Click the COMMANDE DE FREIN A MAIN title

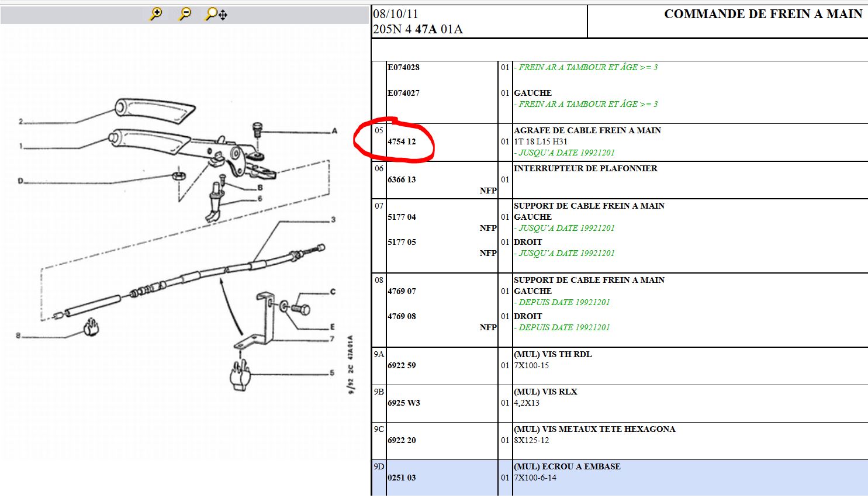[x=763, y=14]
